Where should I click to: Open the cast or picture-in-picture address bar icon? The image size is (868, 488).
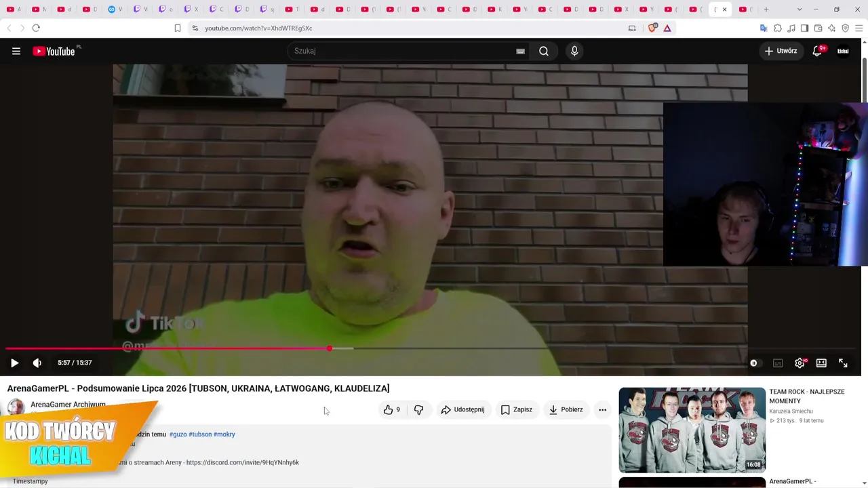(x=632, y=28)
